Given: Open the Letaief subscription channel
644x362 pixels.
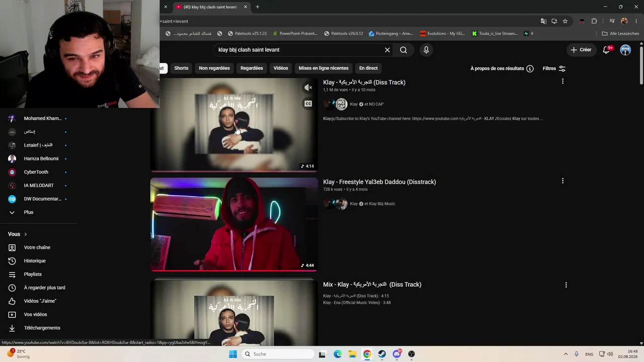Looking at the screenshot, I should coord(38,145).
